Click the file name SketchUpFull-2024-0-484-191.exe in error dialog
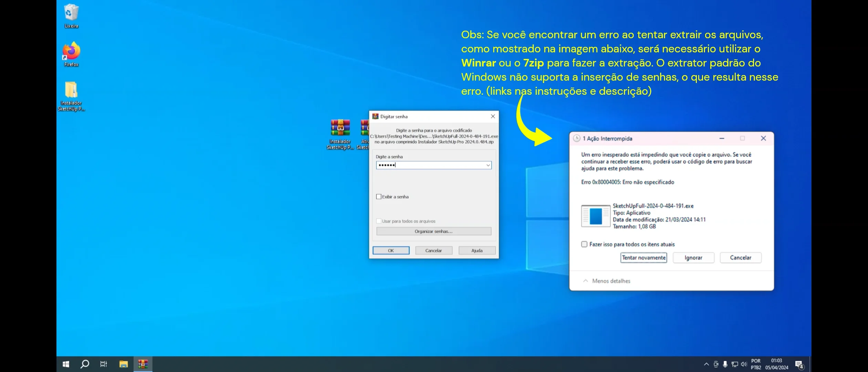This screenshot has height=372, width=868. click(x=653, y=206)
